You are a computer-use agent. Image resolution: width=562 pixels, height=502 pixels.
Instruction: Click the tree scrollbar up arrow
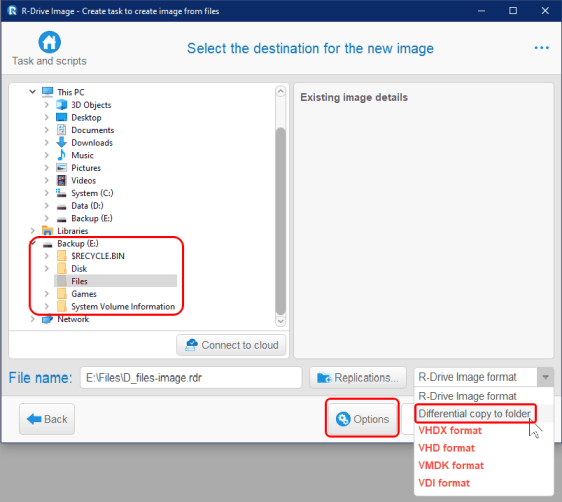[x=281, y=91]
